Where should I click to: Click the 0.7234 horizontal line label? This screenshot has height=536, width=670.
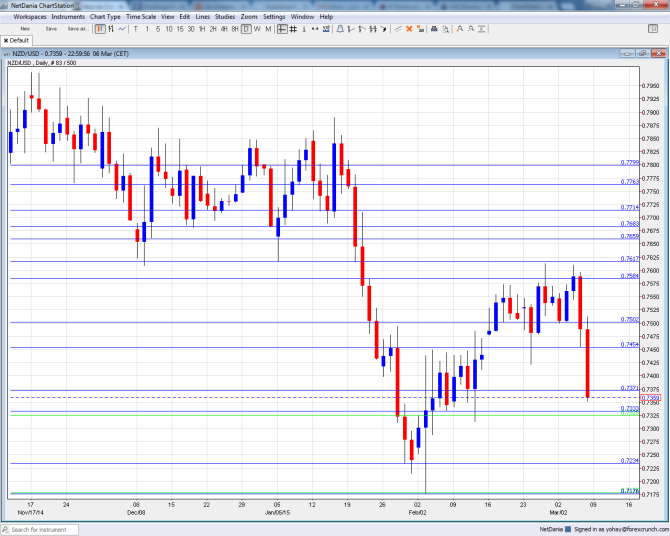[x=630, y=461]
